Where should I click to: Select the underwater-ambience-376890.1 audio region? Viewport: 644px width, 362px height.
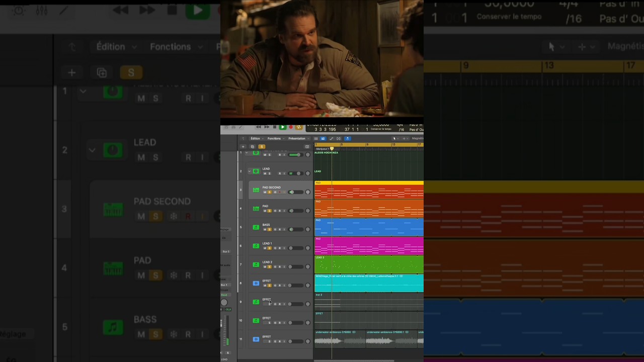pyautogui.click(x=391, y=339)
